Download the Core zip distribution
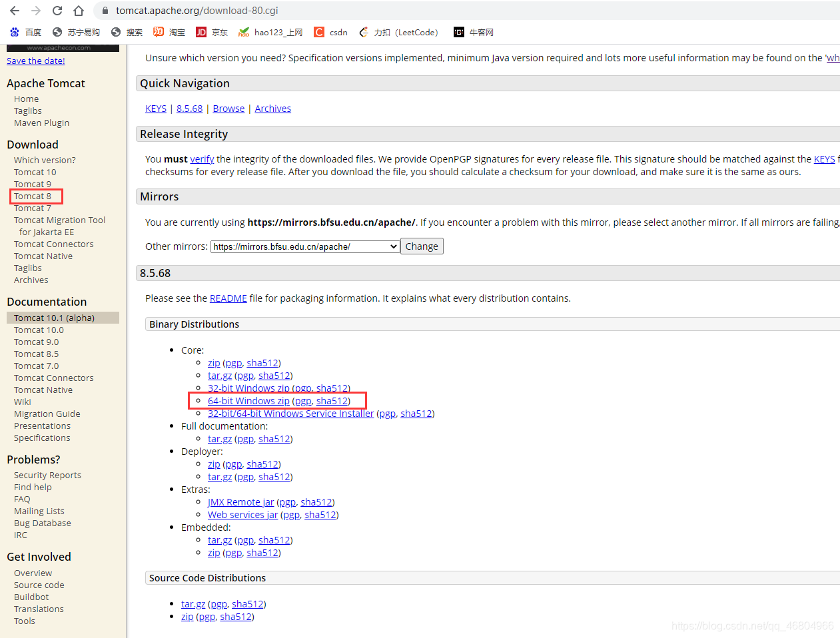The image size is (840, 638). pos(214,363)
